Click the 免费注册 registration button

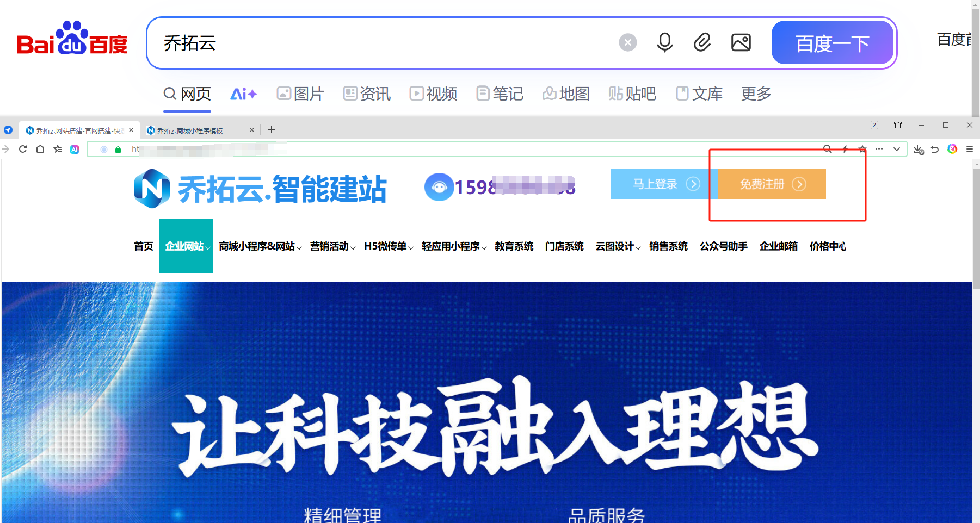[771, 184]
